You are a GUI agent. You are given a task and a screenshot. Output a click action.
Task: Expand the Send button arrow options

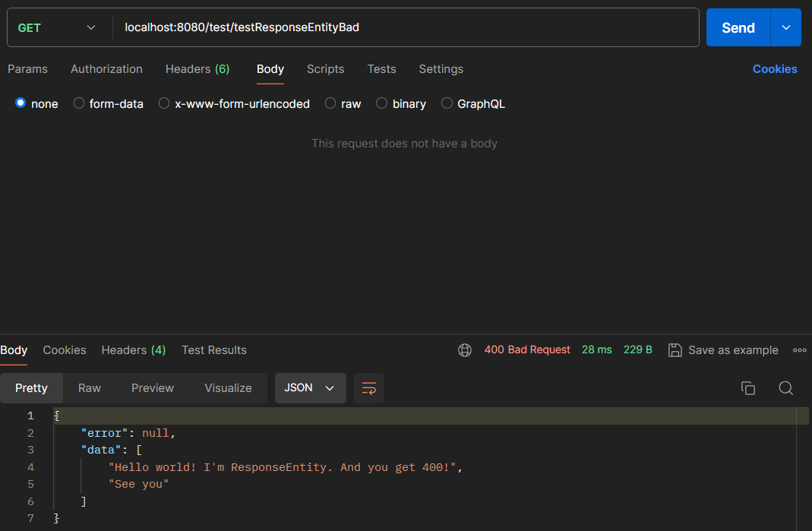coord(785,27)
